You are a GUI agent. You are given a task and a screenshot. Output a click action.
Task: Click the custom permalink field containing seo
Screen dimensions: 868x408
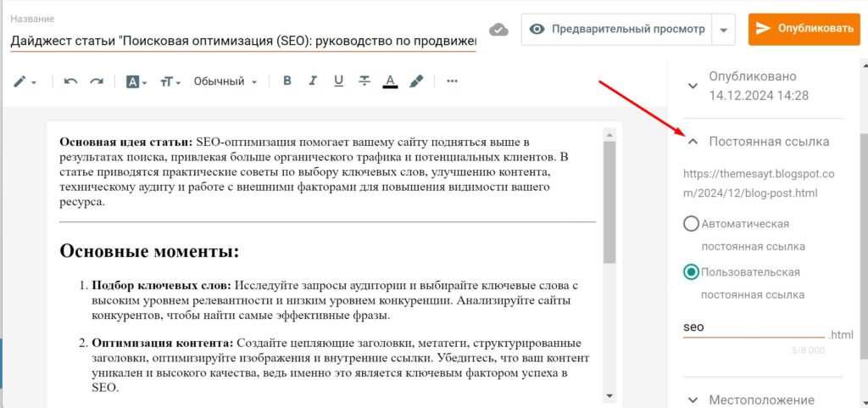pyautogui.click(x=754, y=327)
